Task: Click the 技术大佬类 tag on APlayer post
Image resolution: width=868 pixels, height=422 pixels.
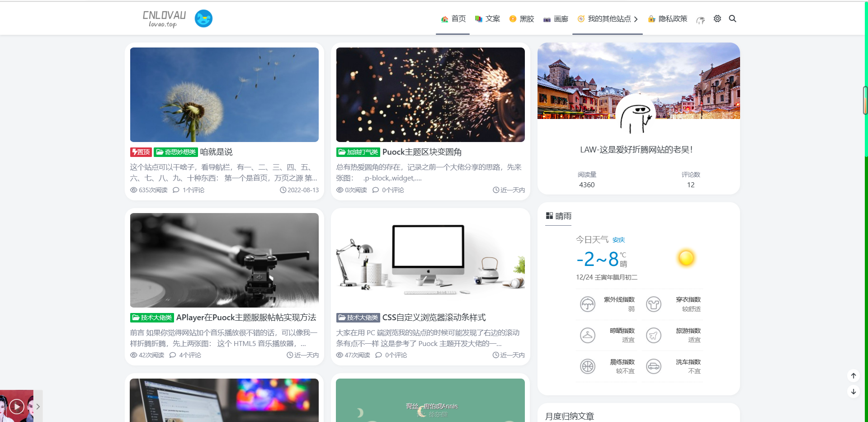Action: point(152,318)
